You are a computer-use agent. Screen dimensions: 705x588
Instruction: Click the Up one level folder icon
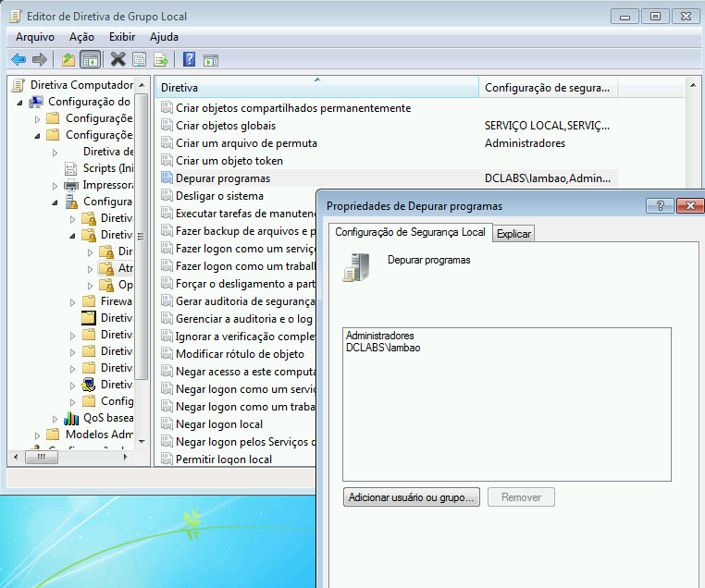pyautogui.click(x=68, y=59)
